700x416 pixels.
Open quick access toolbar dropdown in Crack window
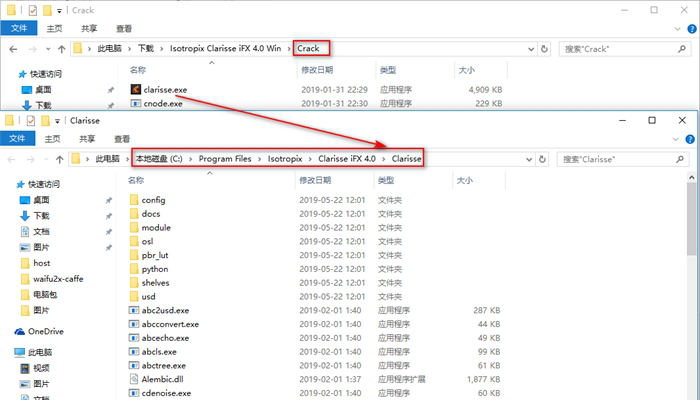pyautogui.click(x=59, y=10)
